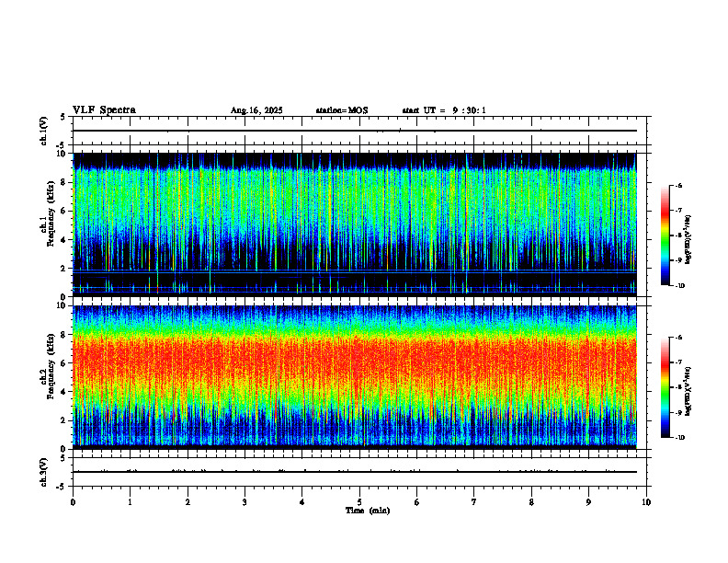728x563 pixels.
Task: Click inside the ch.2 spectrogram panel
Action: click(x=355, y=377)
